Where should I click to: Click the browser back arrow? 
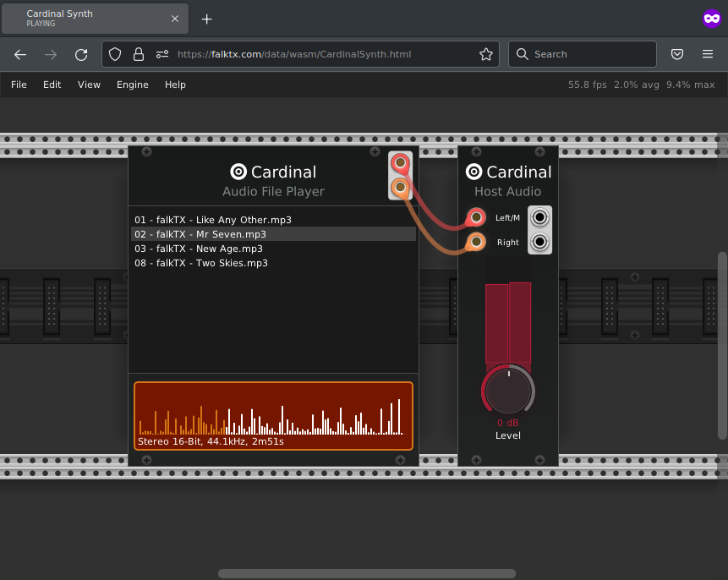(x=20, y=54)
